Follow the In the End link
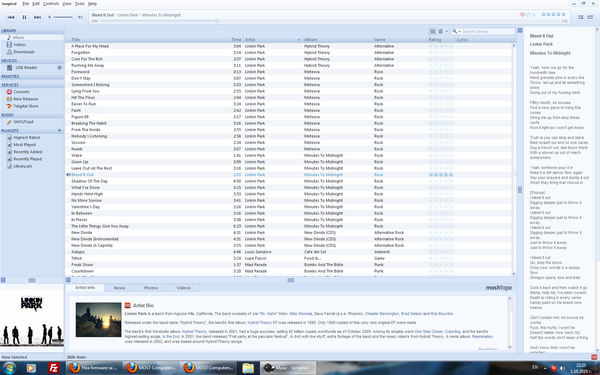600x375 pixels. coord(171,336)
